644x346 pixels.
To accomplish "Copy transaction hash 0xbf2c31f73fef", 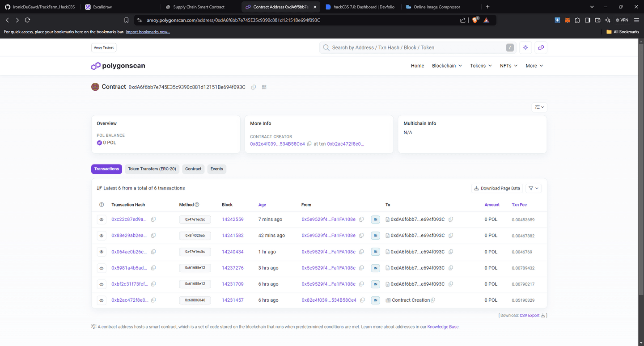I will pyautogui.click(x=153, y=284).
